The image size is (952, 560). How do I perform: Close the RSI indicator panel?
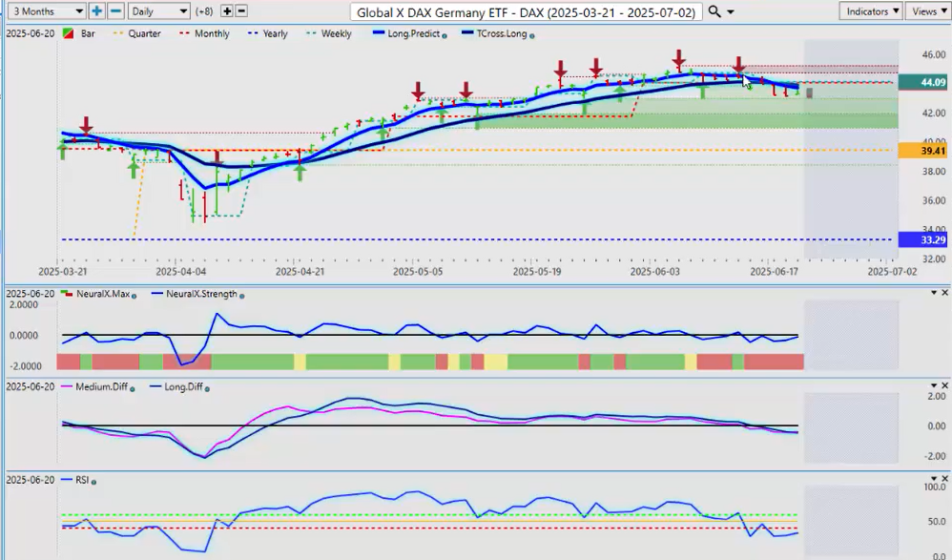pyautogui.click(x=944, y=479)
